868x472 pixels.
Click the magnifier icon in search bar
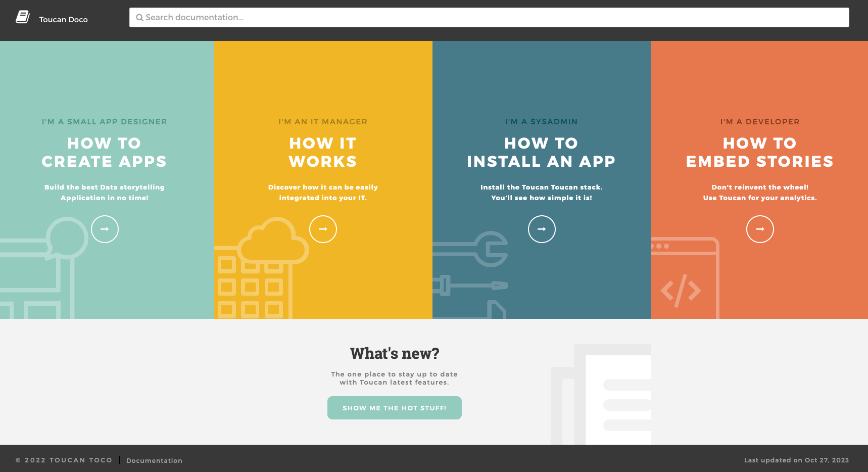[x=139, y=18]
